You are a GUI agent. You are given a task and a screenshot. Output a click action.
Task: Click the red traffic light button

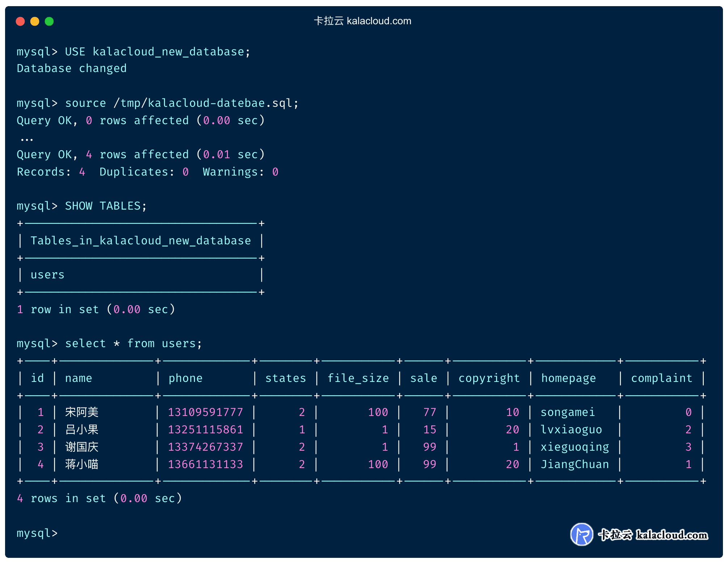point(21,21)
